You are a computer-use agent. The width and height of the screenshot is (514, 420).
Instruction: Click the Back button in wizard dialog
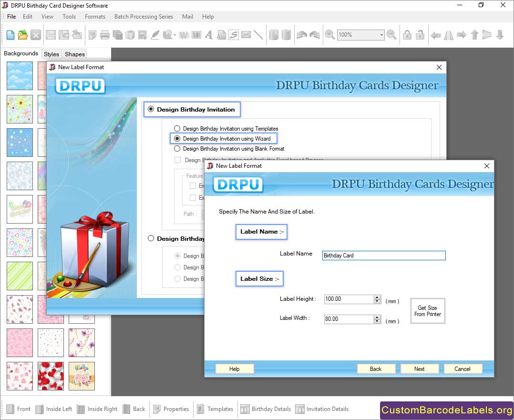[376, 369]
